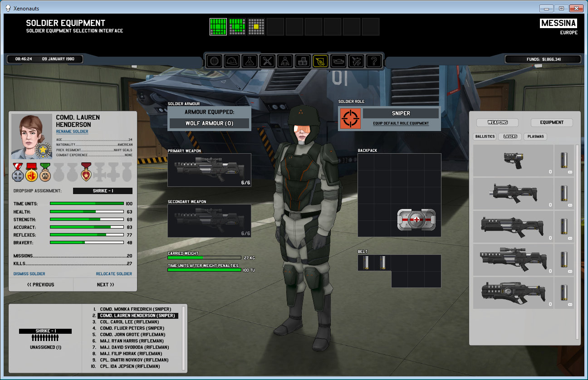
Task: Click Dismiss Soldier link
Action: (x=29, y=274)
